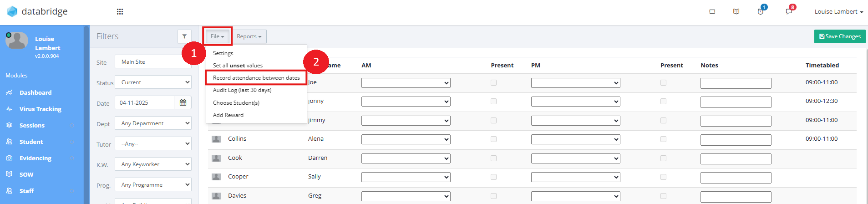Click the filter funnel icon
The image size is (868, 204).
(184, 36)
